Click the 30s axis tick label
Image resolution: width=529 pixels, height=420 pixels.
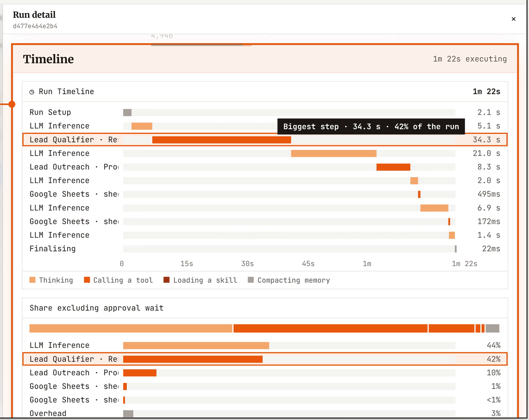(247, 264)
